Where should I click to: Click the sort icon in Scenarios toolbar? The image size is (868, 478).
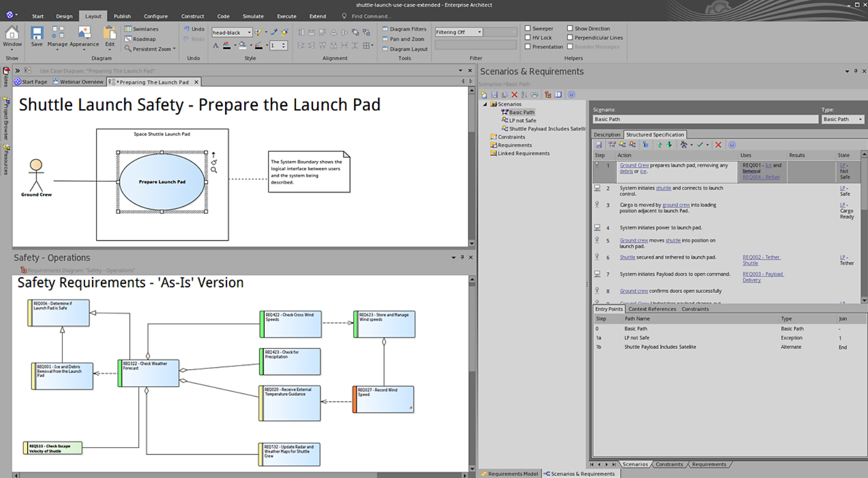coord(524,94)
